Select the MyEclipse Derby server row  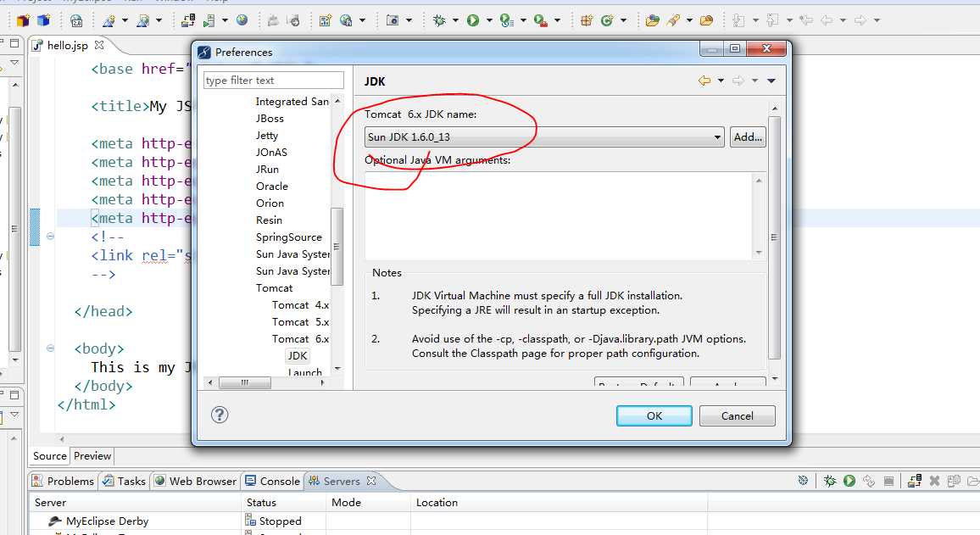107,521
